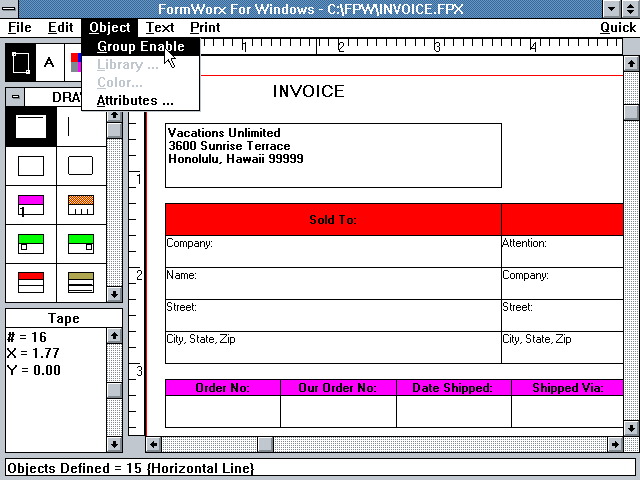Viewport: 640px width, 480px height.
Task: Click the Quick menu at right
Action: [x=617, y=27]
